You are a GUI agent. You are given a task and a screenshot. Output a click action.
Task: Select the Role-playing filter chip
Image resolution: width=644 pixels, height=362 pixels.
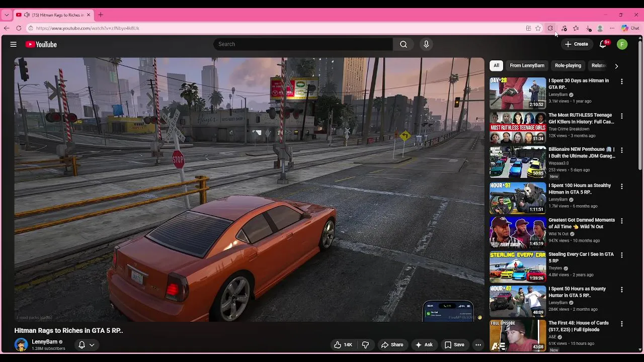pyautogui.click(x=568, y=65)
